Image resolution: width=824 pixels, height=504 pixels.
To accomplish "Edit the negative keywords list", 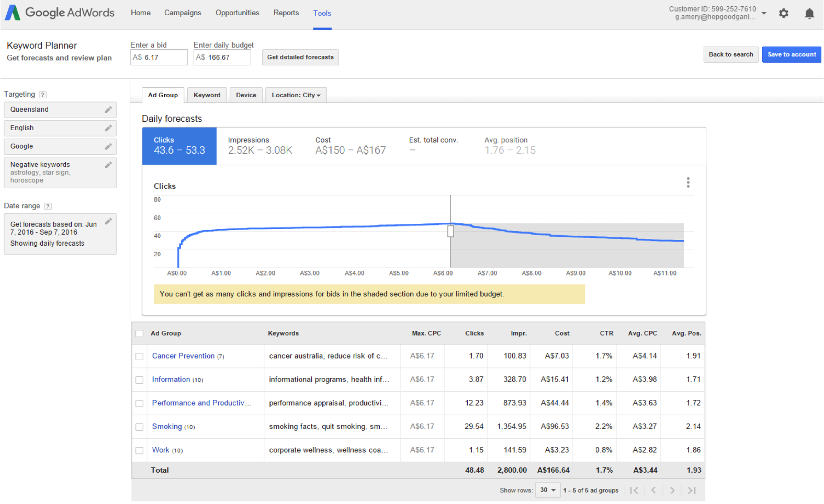I will point(108,165).
